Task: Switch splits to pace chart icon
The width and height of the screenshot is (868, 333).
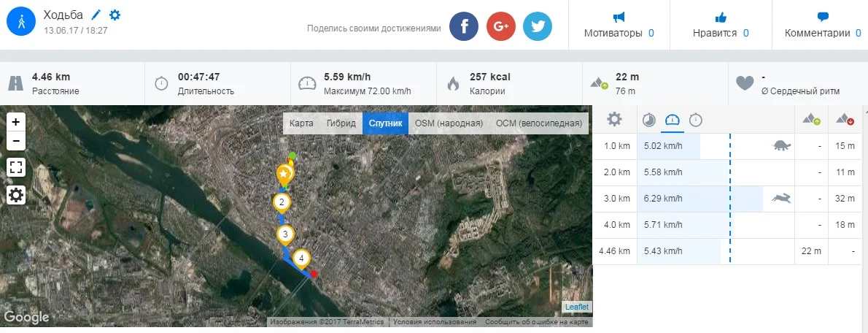Action: tap(648, 119)
